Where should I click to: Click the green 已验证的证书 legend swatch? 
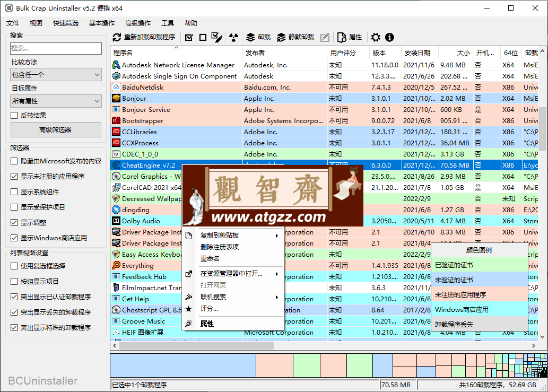pos(479,265)
